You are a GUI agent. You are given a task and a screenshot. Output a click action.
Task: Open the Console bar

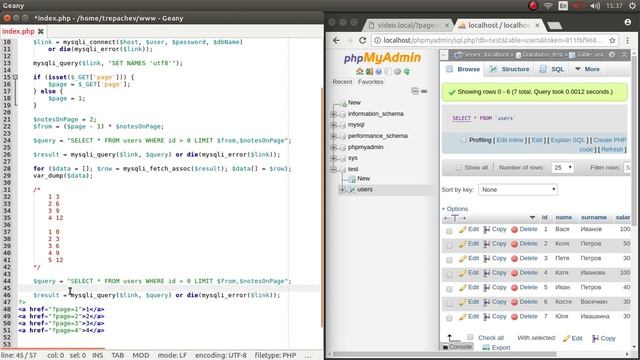[457, 347]
